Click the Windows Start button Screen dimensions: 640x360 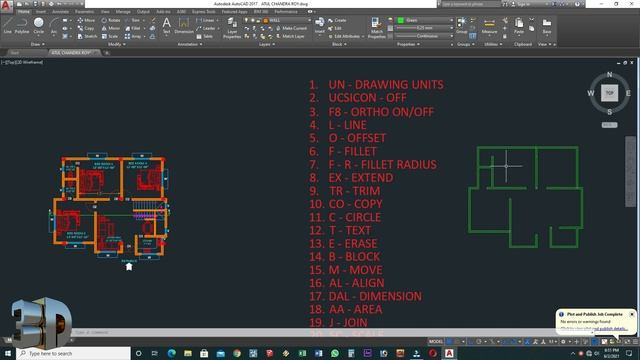click(x=8, y=353)
